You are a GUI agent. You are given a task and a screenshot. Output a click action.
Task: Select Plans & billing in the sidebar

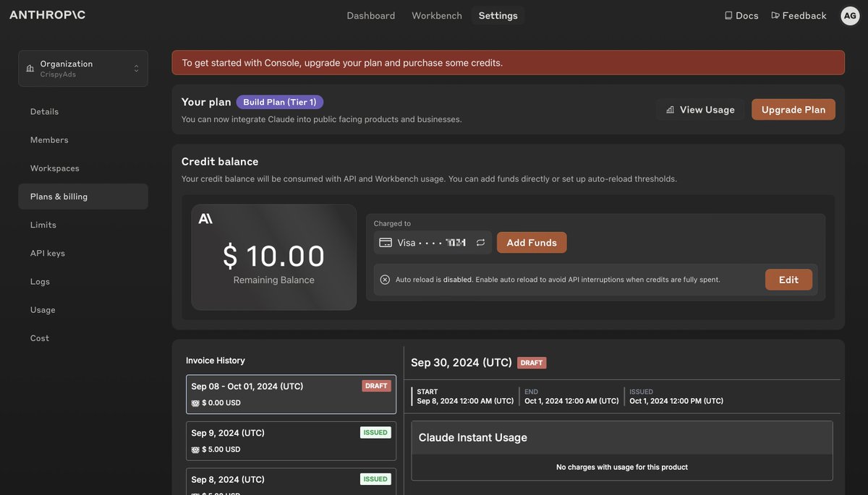83,197
